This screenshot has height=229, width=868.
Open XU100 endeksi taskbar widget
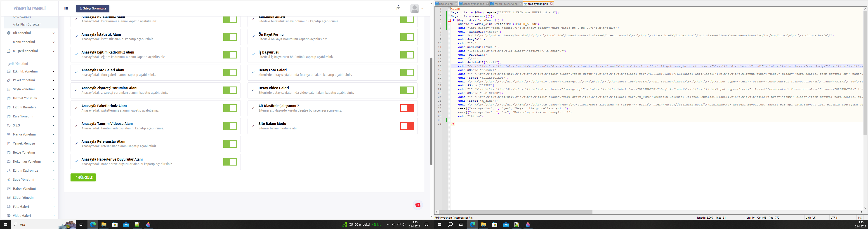(362, 224)
